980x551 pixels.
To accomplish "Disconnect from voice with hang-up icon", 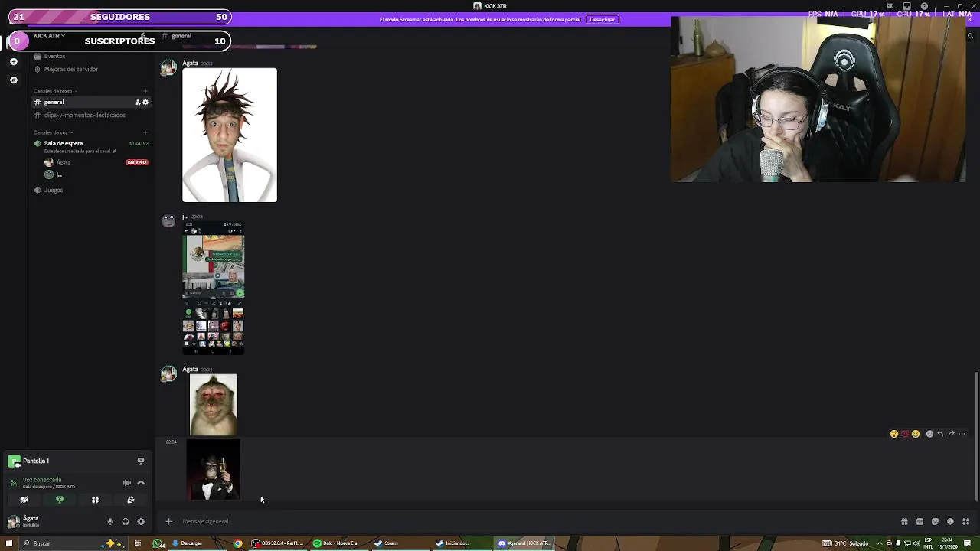I will coord(141,483).
